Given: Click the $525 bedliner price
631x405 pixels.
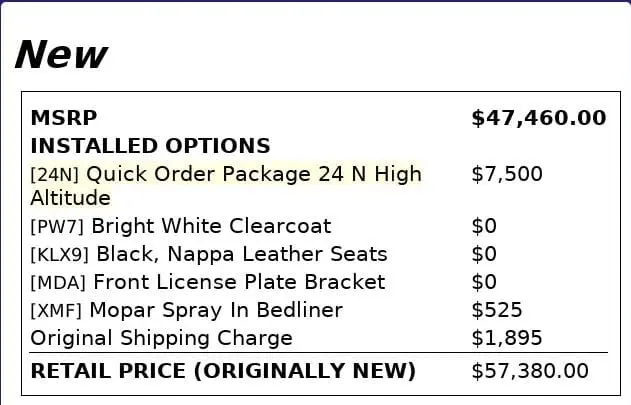Looking at the screenshot, I should tap(496, 310).
